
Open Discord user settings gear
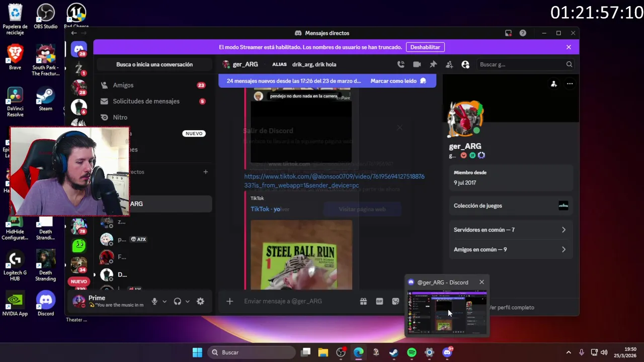200,301
